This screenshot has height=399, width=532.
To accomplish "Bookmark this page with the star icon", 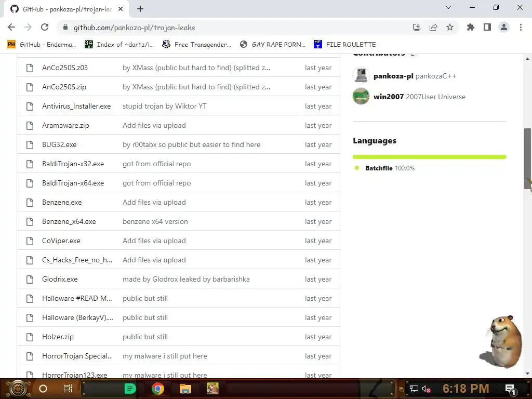I will click(450, 27).
